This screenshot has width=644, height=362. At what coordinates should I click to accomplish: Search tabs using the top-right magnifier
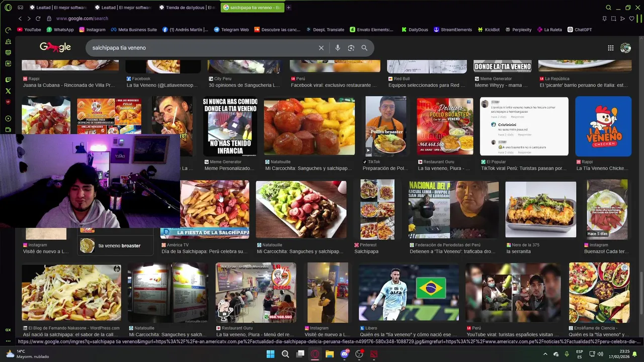tap(608, 8)
